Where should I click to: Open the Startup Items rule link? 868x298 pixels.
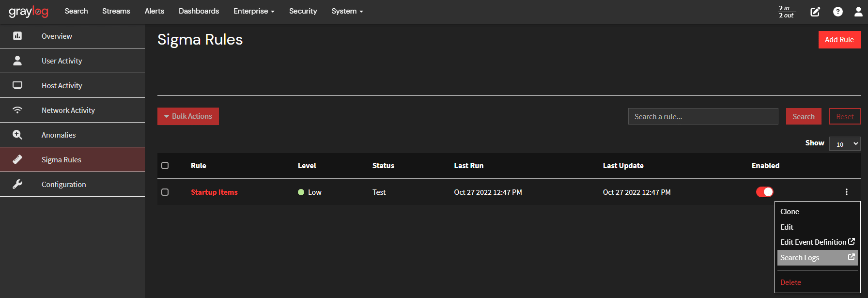click(214, 192)
